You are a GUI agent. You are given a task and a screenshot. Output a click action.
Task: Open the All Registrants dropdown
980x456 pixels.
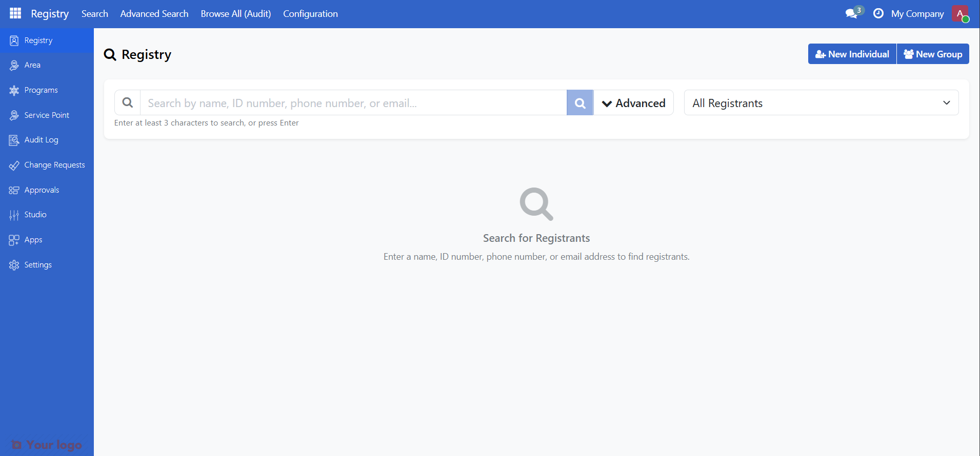821,103
